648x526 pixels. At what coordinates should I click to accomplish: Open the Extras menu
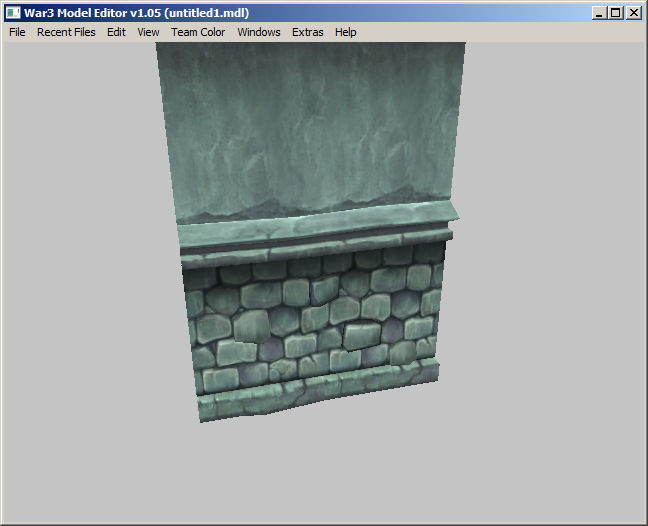click(307, 32)
